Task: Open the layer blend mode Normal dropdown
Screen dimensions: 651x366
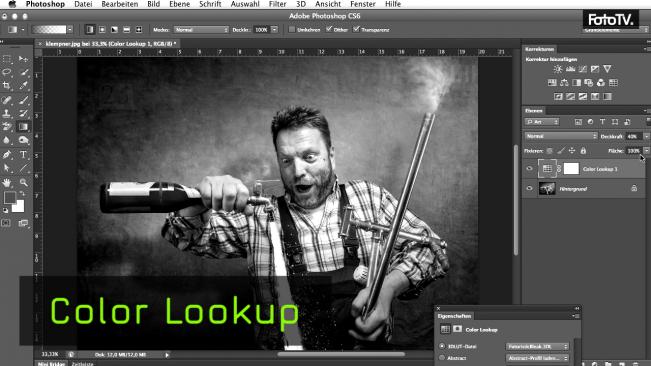Action: click(560, 136)
